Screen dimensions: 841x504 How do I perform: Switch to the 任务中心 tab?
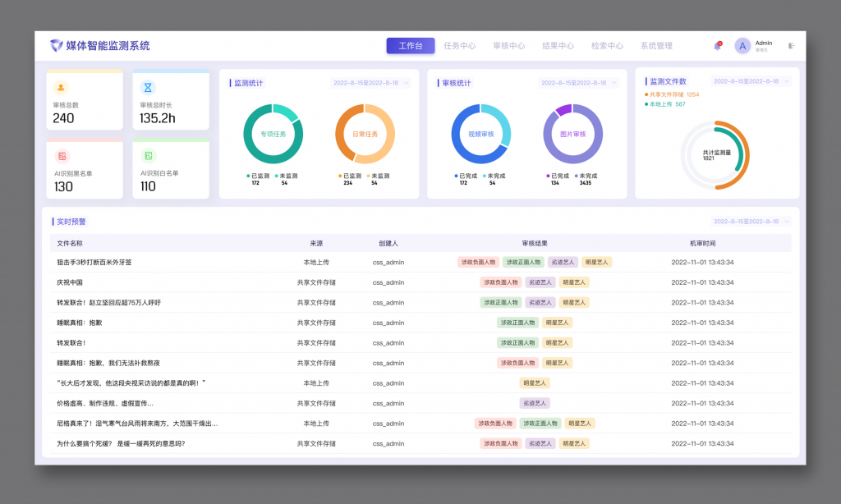pos(459,46)
